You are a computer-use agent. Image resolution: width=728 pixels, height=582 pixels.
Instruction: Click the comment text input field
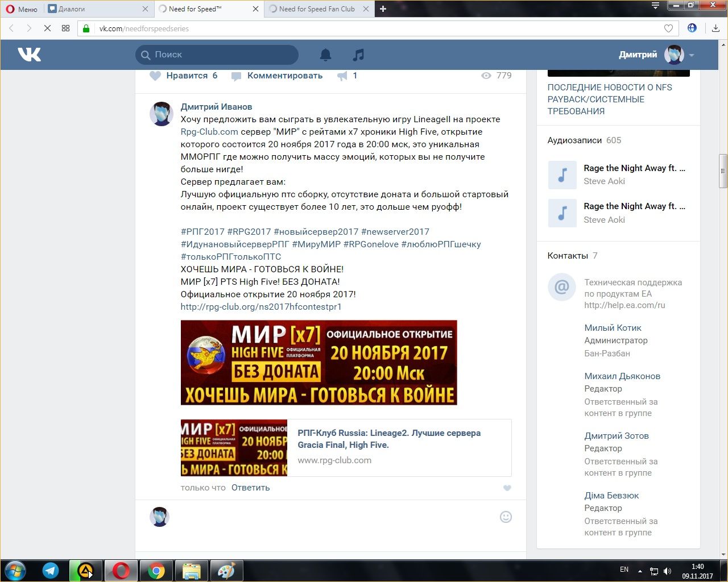[334, 517]
